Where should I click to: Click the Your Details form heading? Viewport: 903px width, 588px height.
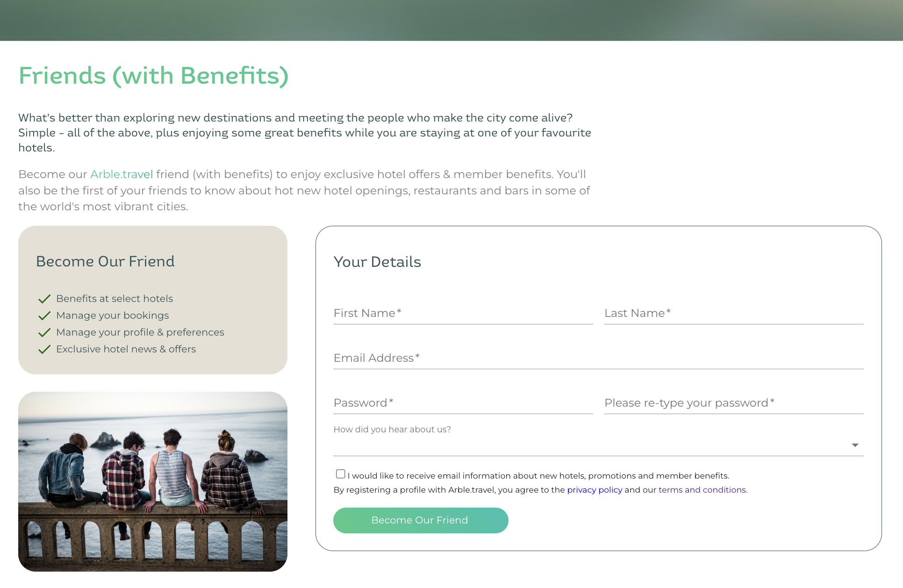click(377, 262)
